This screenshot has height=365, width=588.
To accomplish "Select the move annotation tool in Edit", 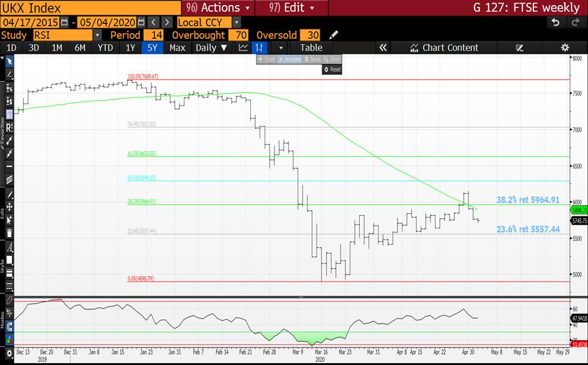I will (x=9, y=207).
